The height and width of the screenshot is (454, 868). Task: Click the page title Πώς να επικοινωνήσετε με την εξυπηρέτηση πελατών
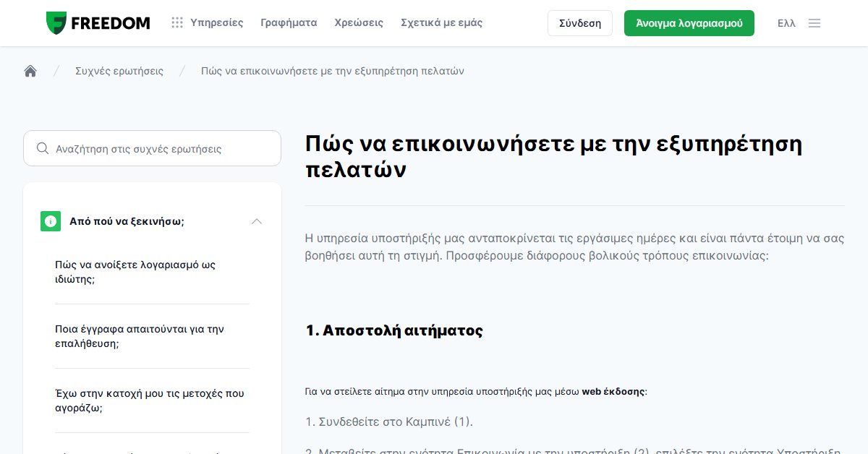click(554, 157)
